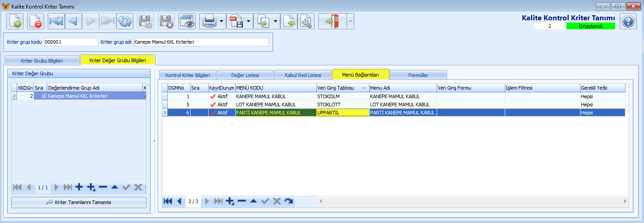Open help with the question mark icon
This screenshot has width=644, height=223.
click(628, 21)
